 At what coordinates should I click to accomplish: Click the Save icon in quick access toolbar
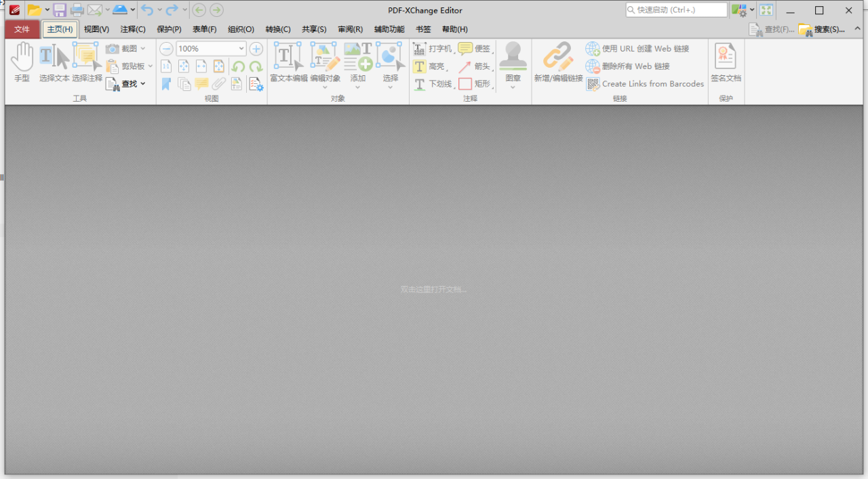pos(60,9)
